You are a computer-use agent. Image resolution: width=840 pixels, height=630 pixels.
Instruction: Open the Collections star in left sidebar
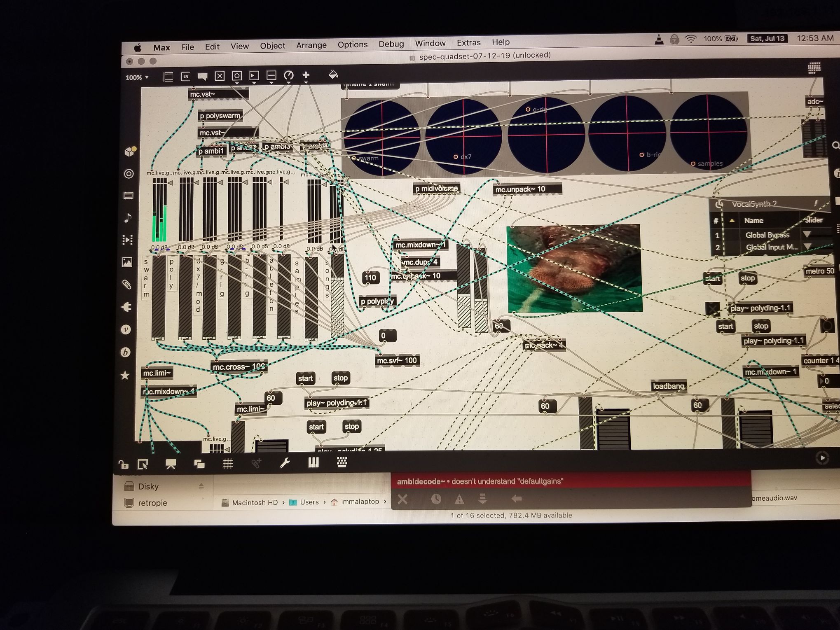point(125,375)
